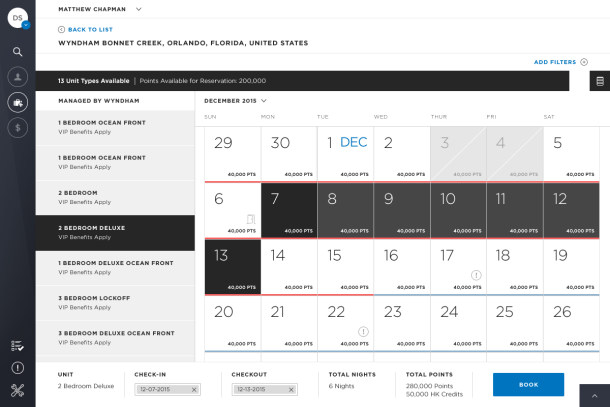610x407 pixels.
Task: Expand the DS avatar dropdown badge
Action: [26, 25]
